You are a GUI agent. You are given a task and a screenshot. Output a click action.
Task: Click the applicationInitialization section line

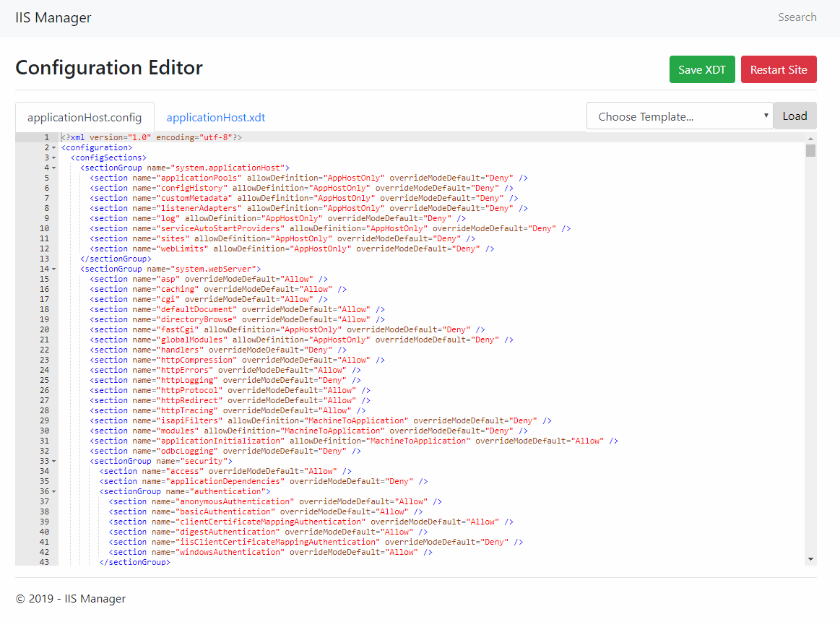point(354,441)
